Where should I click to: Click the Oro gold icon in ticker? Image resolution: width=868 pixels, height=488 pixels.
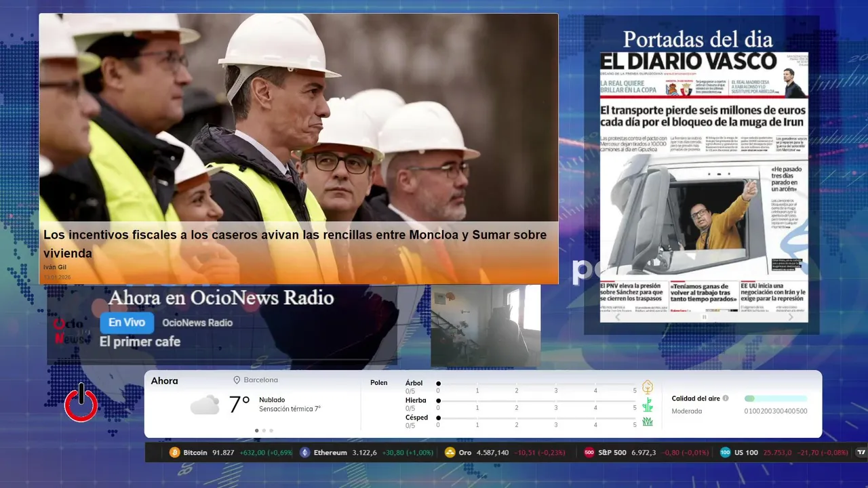(x=450, y=453)
